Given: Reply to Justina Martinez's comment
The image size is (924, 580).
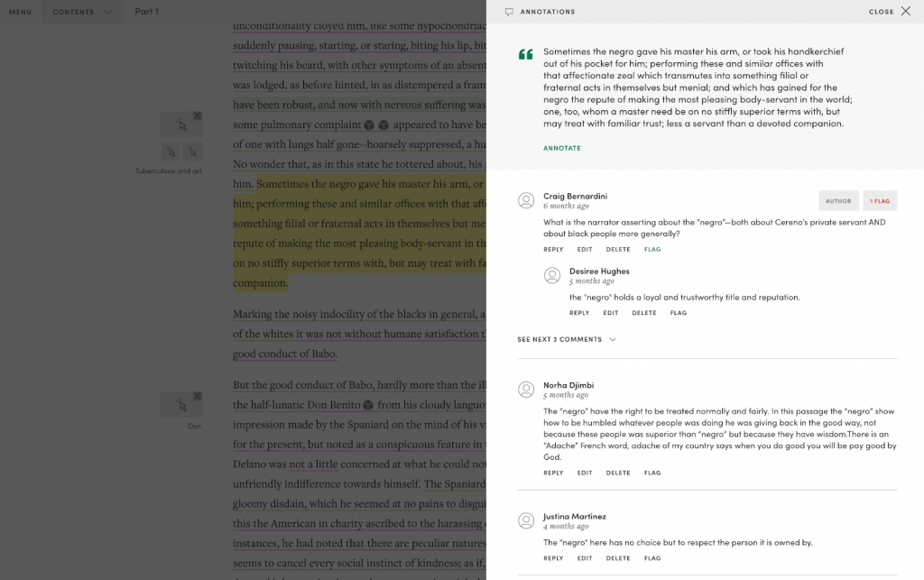Looking at the screenshot, I should pyautogui.click(x=553, y=558).
